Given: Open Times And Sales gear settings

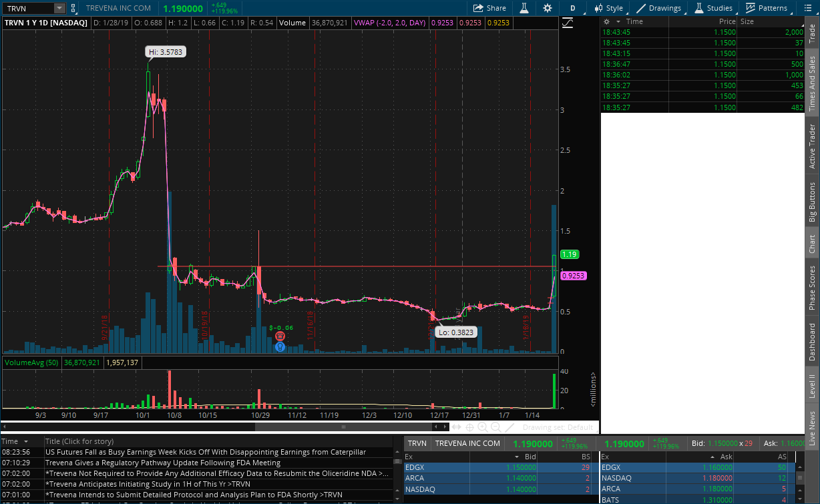Looking at the screenshot, I should 607,21.
